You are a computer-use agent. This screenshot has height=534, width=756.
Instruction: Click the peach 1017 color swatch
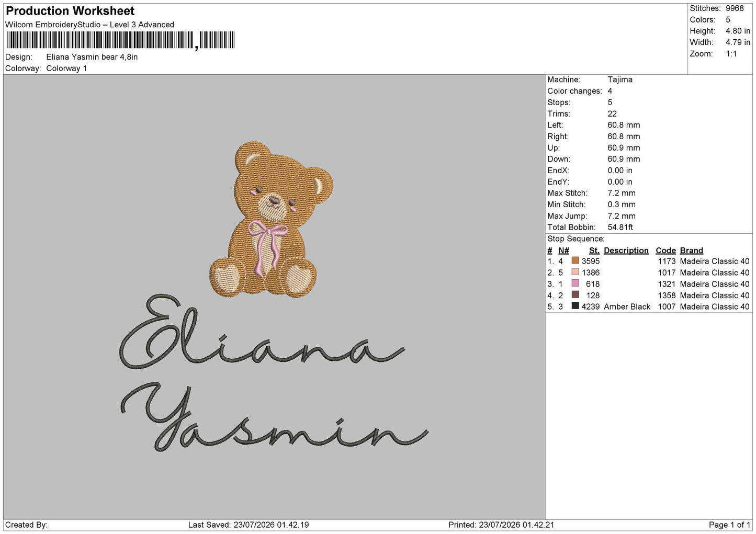click(576, 272)
